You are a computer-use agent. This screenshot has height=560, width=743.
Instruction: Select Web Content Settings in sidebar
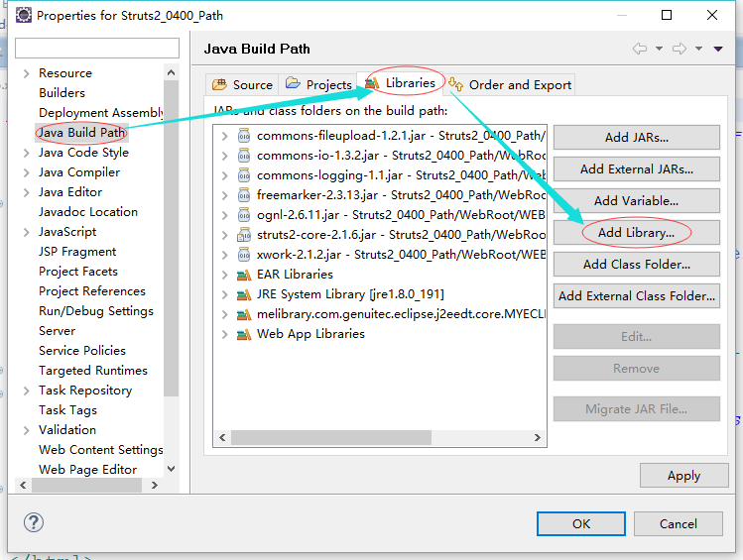(101, 450)
